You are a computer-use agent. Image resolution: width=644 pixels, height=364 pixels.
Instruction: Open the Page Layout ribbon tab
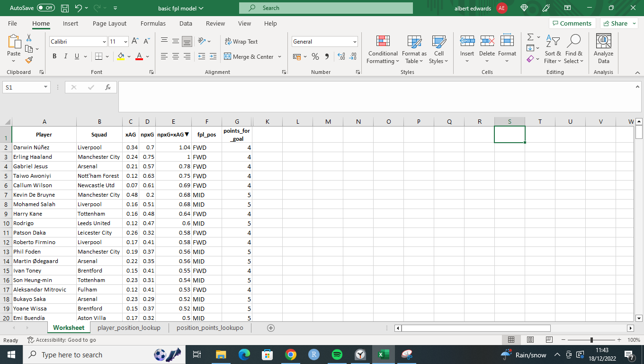109,23
